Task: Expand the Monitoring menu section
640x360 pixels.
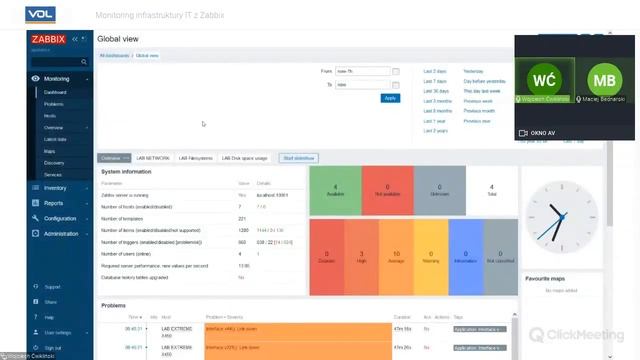Action: (87, 79)
